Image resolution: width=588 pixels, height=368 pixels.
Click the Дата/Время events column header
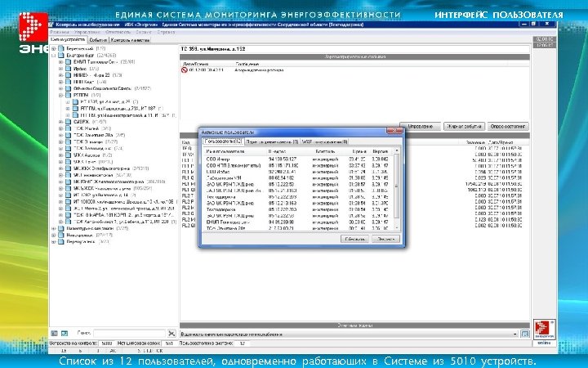coord(195,64)
